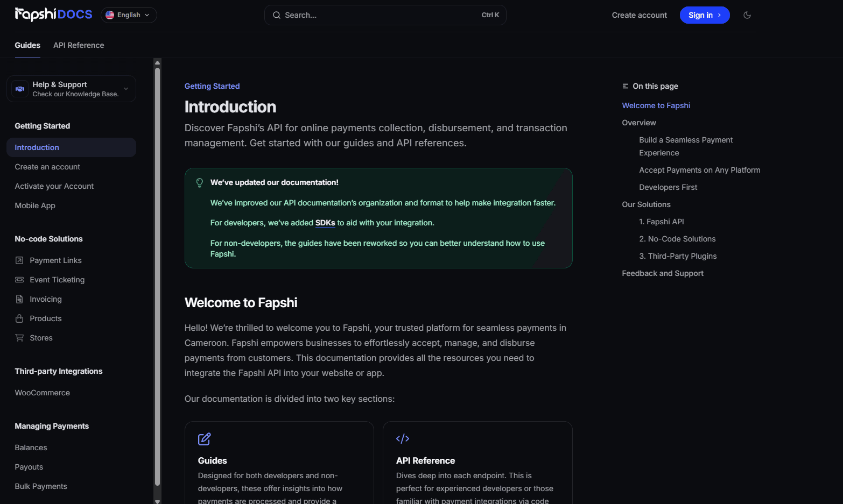Click the US flag language icon

click(110, 15)
